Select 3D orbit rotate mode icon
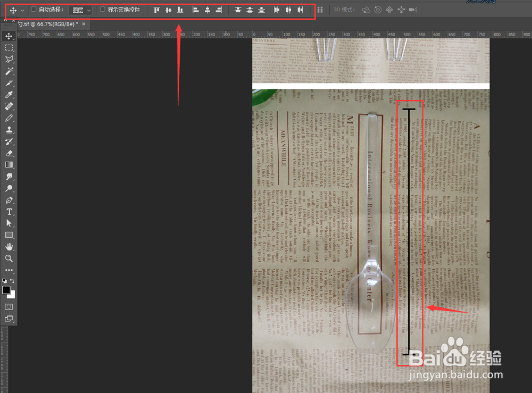This screenshot has width=532, height=393. point(366,10)
